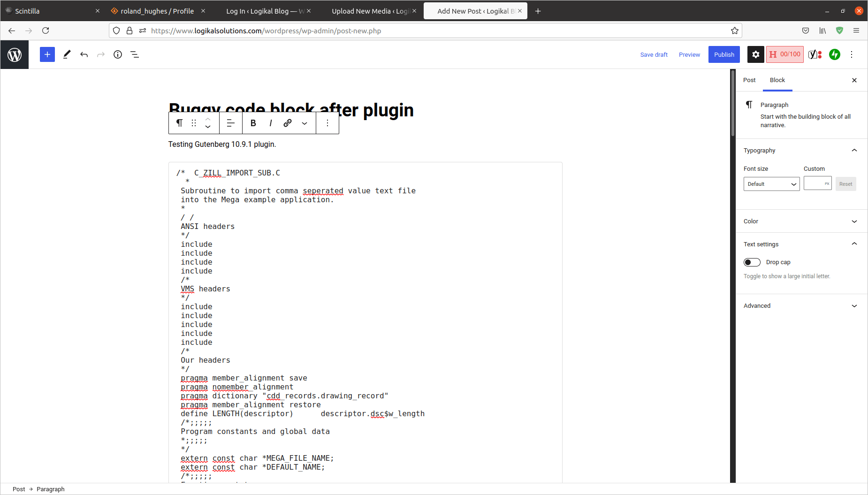Open block options with the three-dot icon
The image size is (868, 495).
[x=327, y=123]
